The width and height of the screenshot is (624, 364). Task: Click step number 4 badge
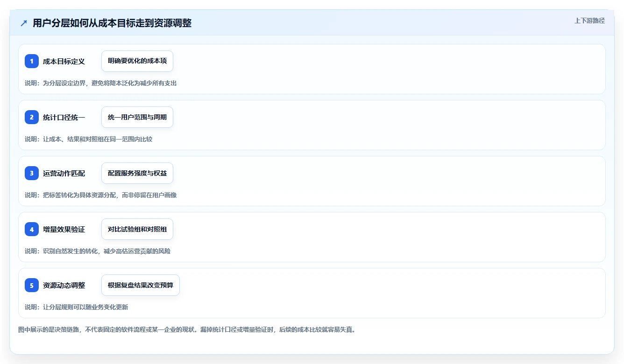(x=32, y=229)
